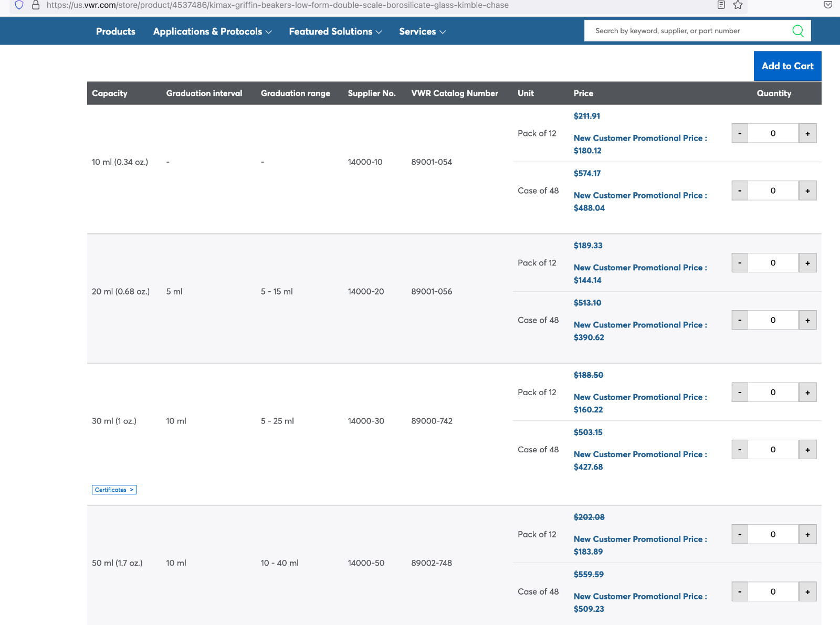Increase quantity for 10 ml Case of 48

[807, 190]
